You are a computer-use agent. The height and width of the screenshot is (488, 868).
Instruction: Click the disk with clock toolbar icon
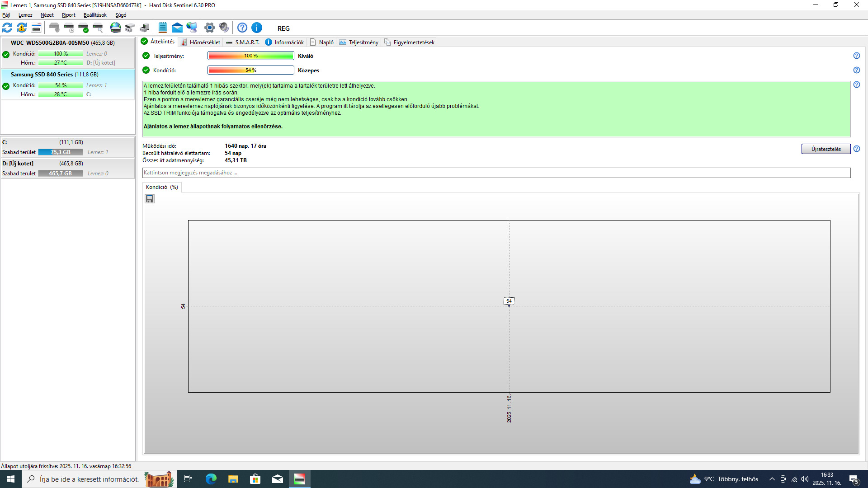click(69, 28)
